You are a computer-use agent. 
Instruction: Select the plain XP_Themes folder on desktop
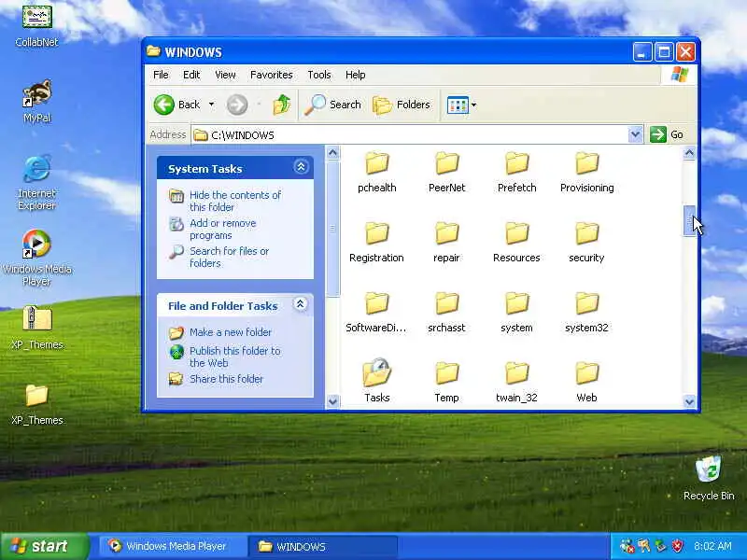coord(36,404)
